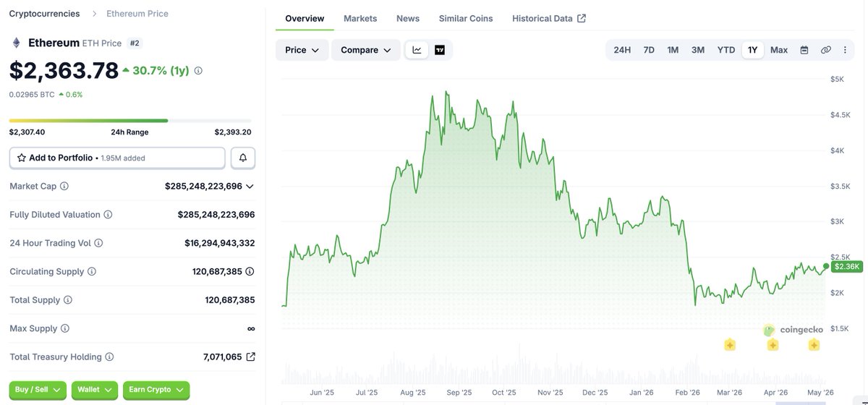868x405 pixels.
Task: Click the Fully Diluted Valuation $285,248,223,696 value
Action: [x=216, y=215]
